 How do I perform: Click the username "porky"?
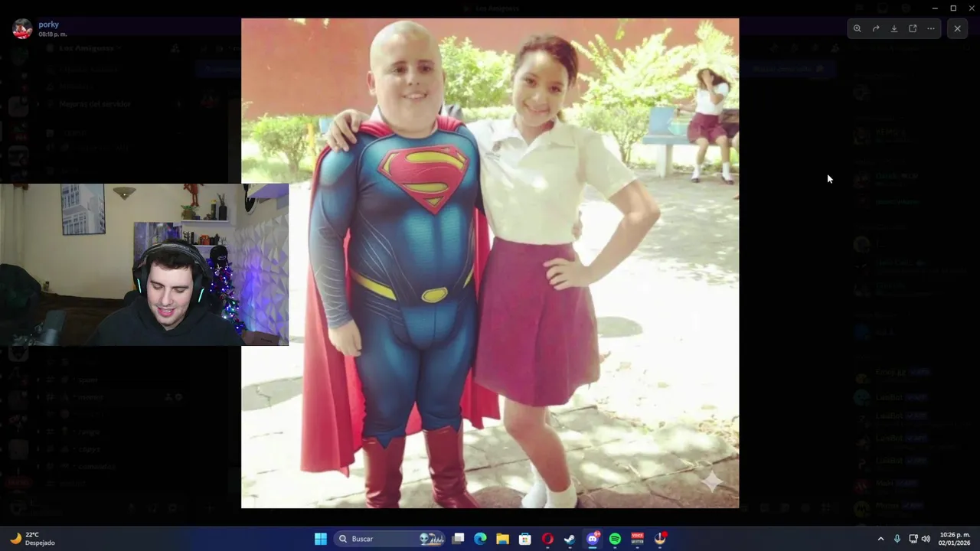(49, 24)
